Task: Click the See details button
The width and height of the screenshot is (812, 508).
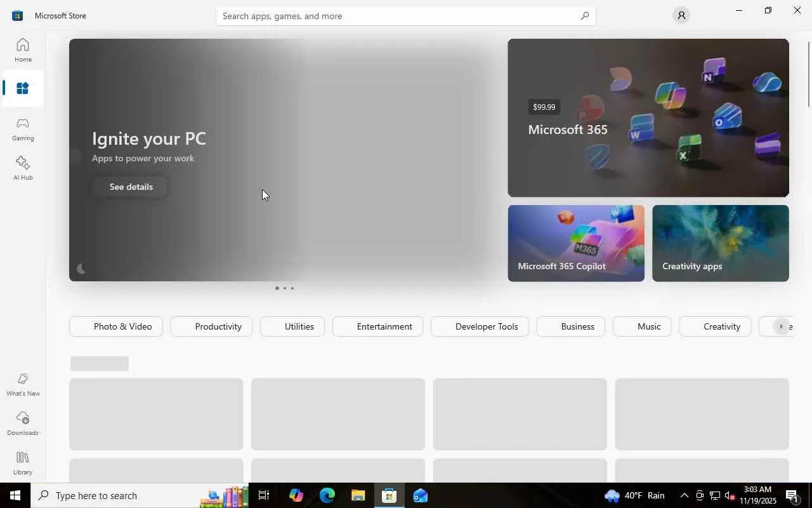Action: tap(131, 187)
